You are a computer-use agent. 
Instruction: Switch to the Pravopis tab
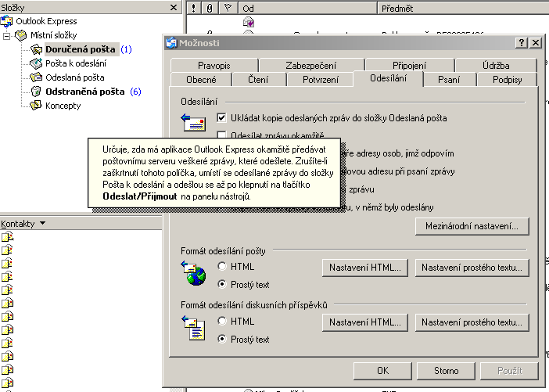click(x=214, y=66)
